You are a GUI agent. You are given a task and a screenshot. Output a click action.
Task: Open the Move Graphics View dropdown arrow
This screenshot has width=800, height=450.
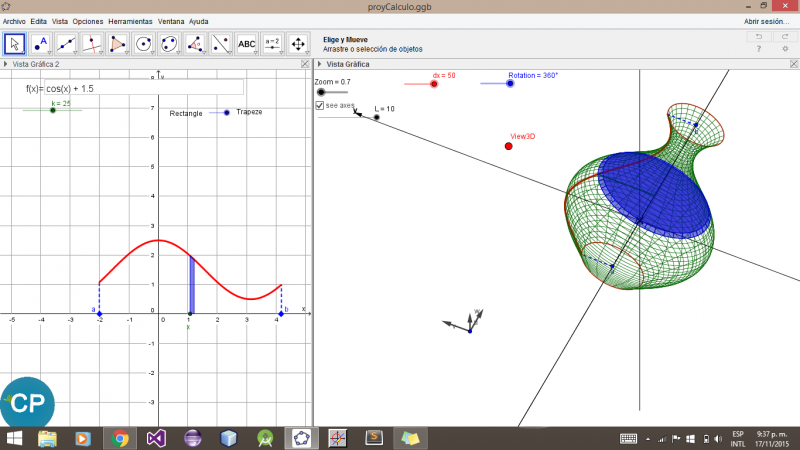pyautogui.click(x=307, y=53)
